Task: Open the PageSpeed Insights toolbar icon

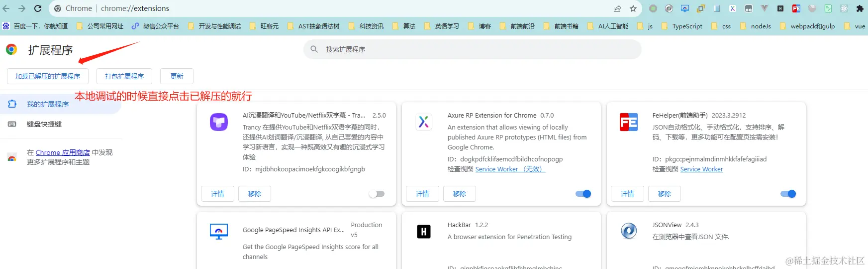Action: 685,8
